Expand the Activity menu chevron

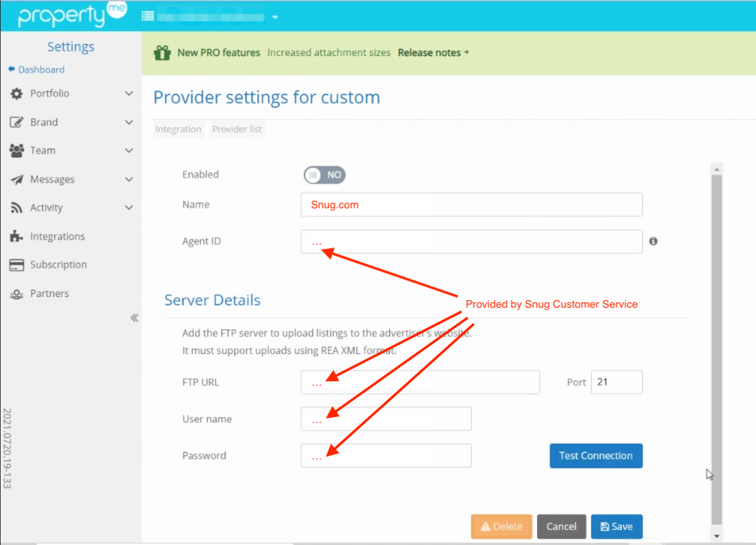129,208
